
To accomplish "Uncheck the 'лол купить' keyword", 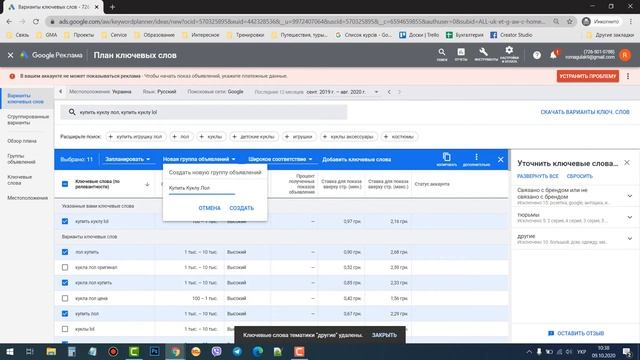I will tap(65, 252).
